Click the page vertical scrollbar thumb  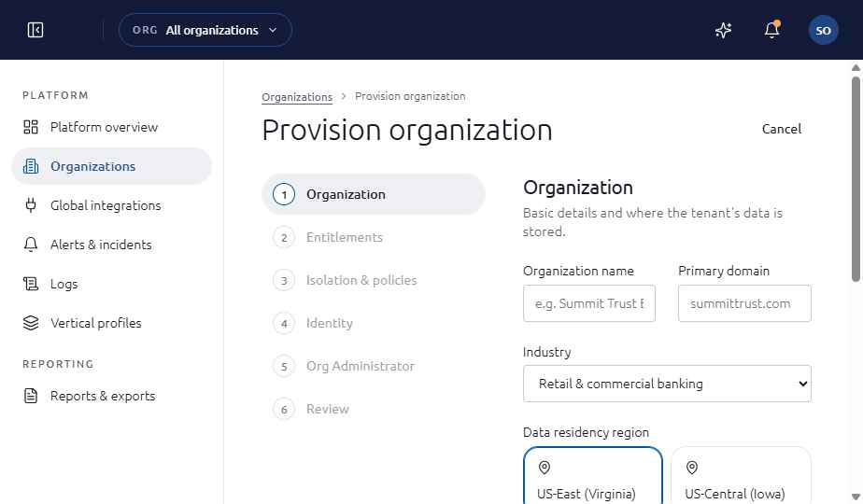[x=856, y=179]
